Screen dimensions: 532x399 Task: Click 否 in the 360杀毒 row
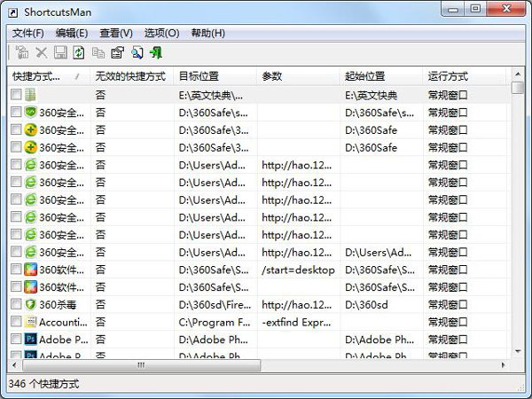(x=100, y=304)
